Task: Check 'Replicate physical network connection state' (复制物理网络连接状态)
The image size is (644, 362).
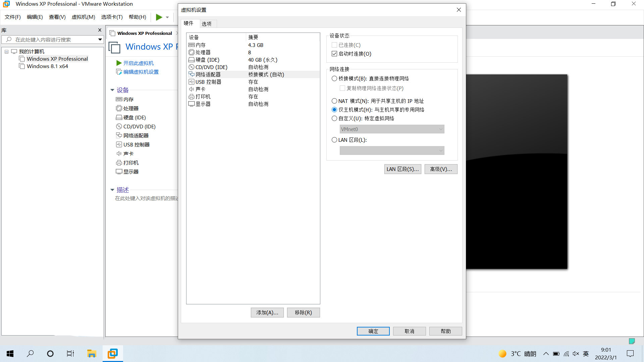Action: pos(342,88)
